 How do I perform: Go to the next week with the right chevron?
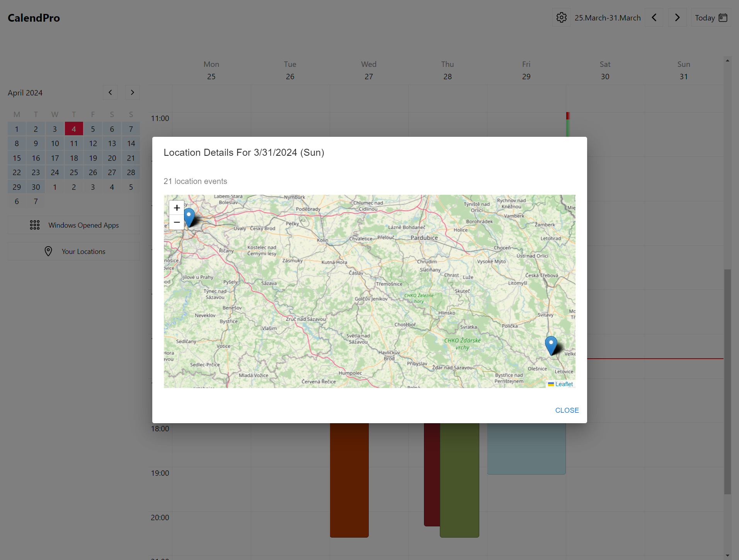(677, 18)
